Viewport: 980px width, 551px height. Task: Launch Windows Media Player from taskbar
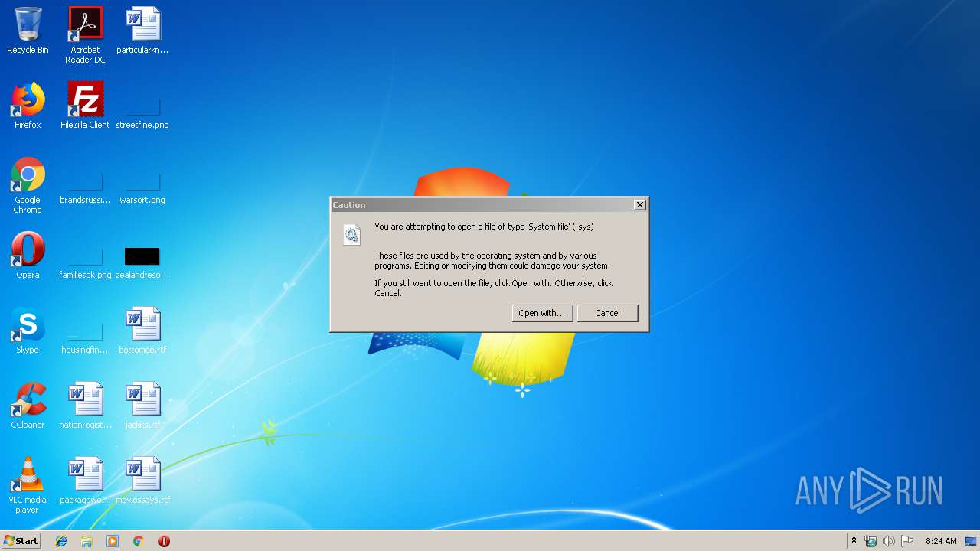[x=113, y=541]
